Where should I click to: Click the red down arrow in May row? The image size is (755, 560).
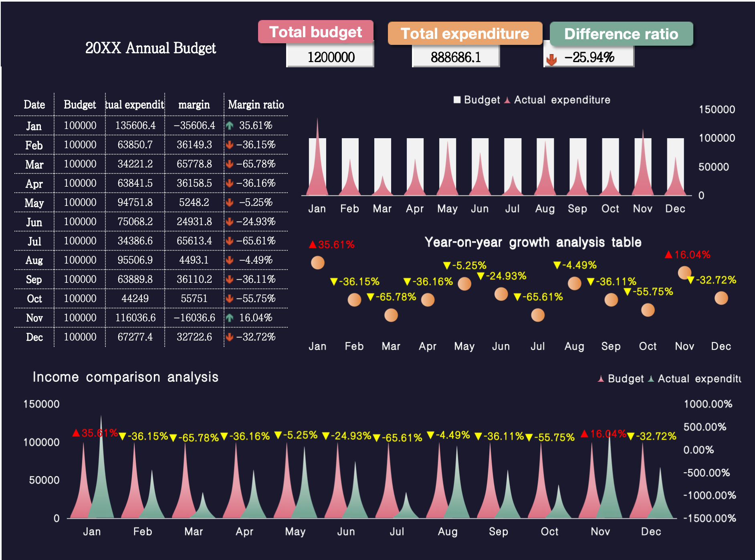(230, 203)
